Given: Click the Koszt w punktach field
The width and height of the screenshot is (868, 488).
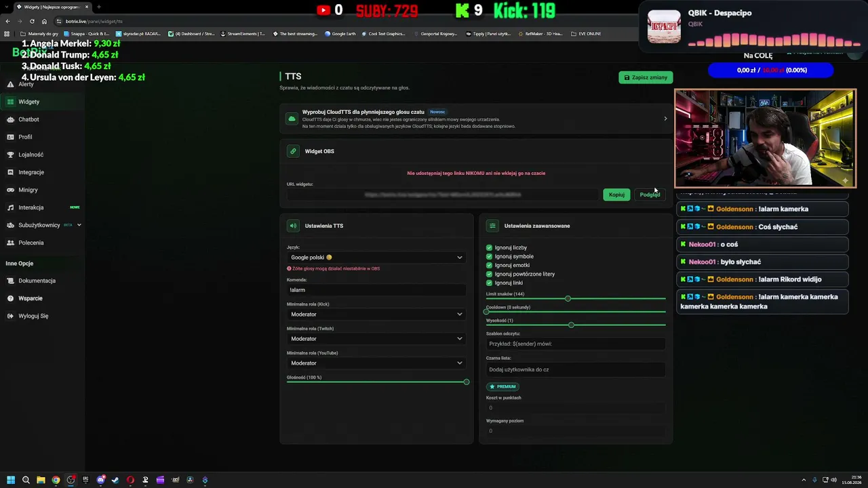Looking at the screenshot, I should point(576,408).
